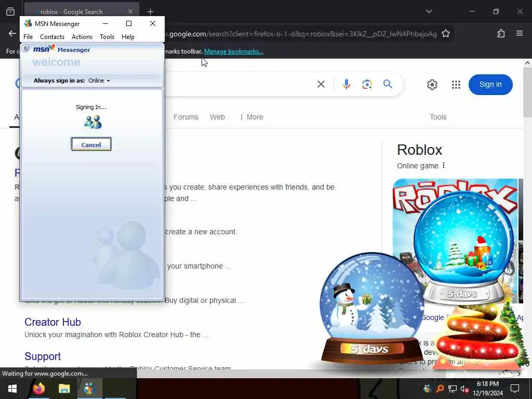532x399 pixels.
Task: Clear the Google search box with the X
Action: 321,84
